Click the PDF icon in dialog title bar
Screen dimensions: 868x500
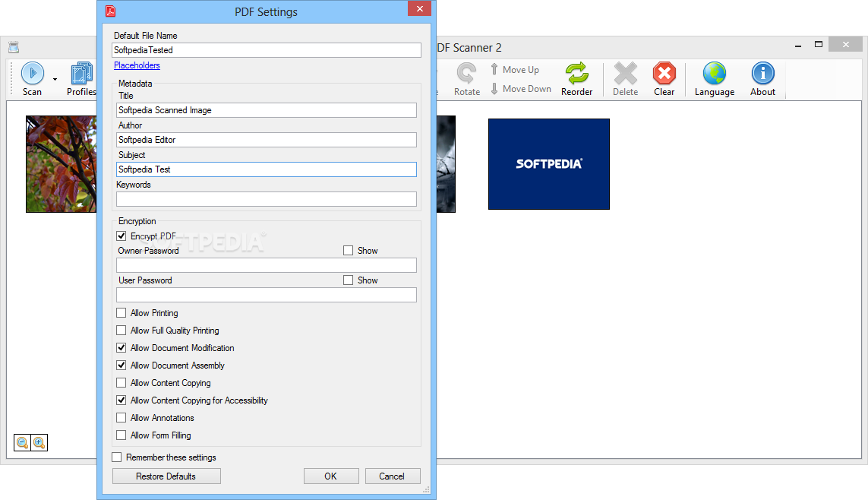pyautogui.click(x=111, y=11)
